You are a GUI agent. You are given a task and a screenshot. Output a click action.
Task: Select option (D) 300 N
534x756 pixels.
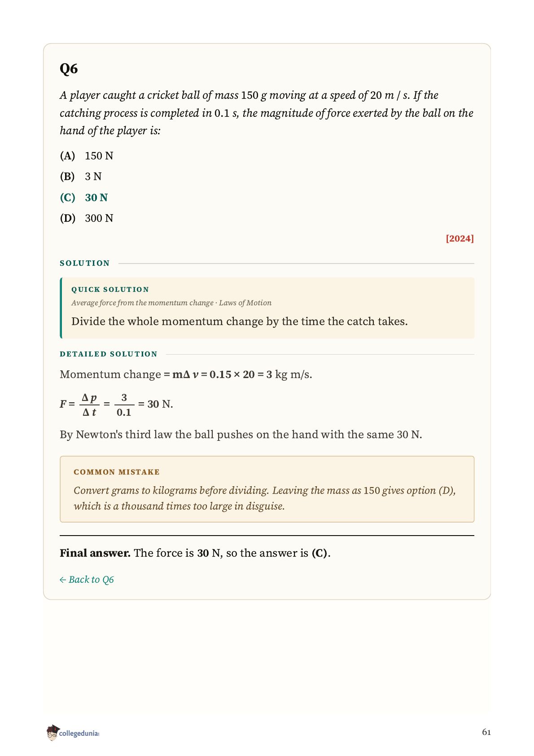tap(87, 218)
